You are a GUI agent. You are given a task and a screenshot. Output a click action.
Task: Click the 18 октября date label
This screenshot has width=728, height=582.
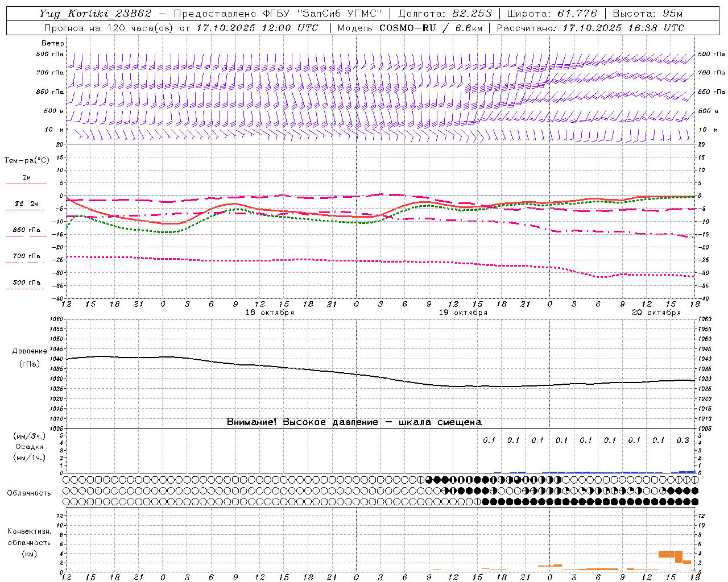(270, 313)
